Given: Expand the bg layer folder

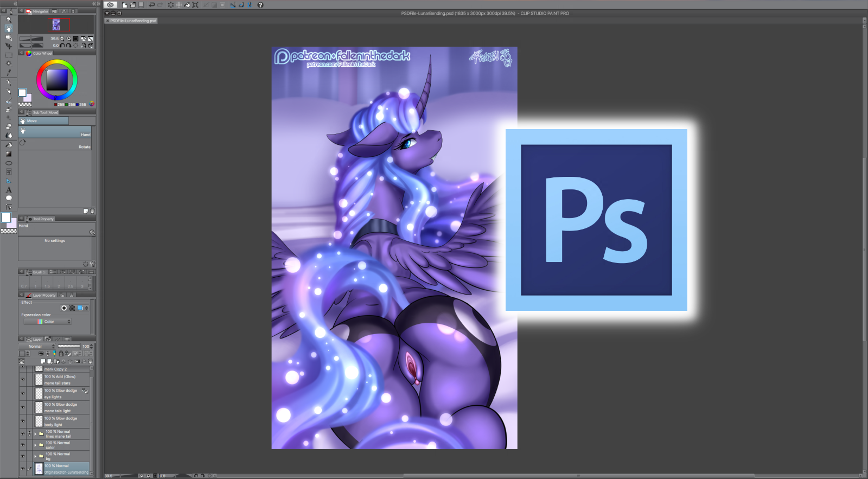Looking at the screenshot, I should pyautogui.click(x=35, y=456).
